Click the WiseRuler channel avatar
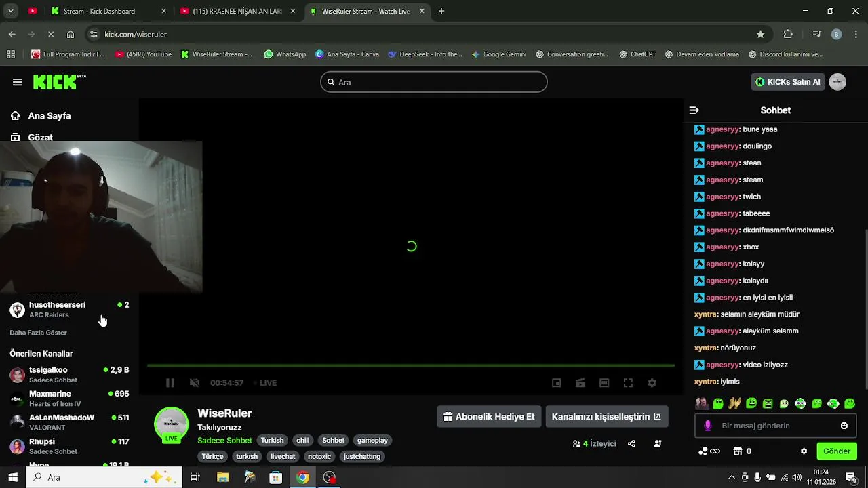The height and width of the screenshot is (488, 868). click(x=172, y=424)
